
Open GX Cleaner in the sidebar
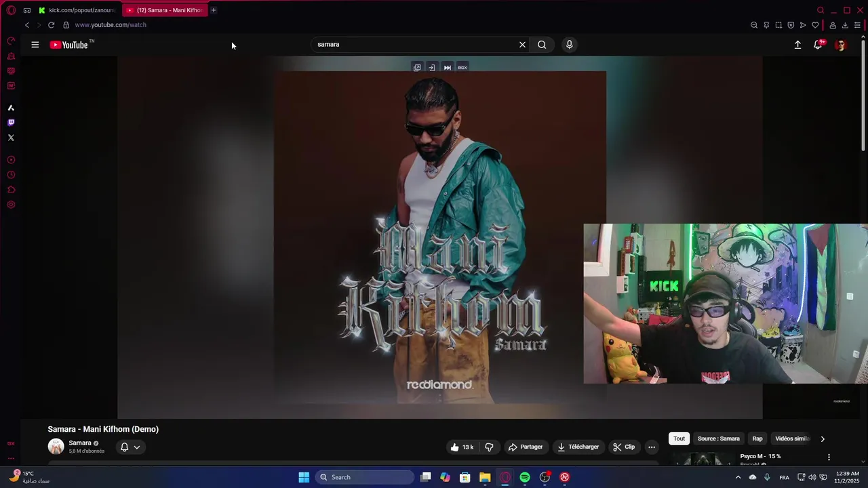coord(11,56)
